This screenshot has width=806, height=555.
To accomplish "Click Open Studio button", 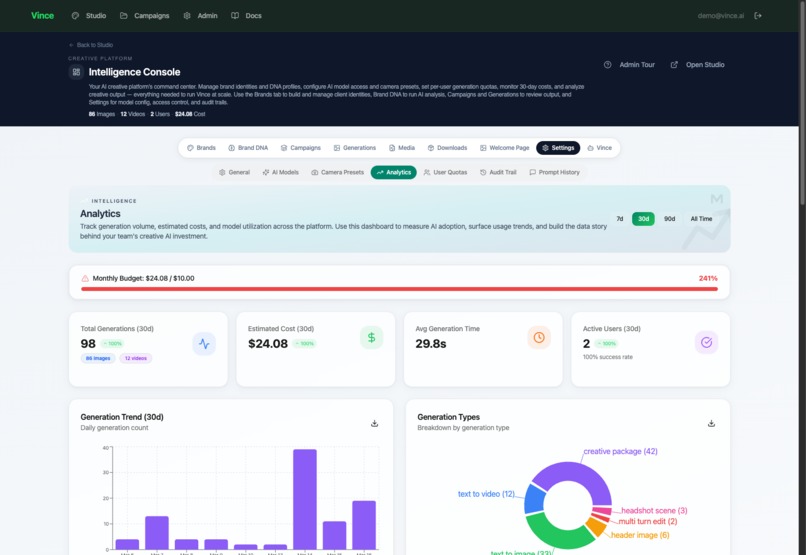I will pyautogui.click(x=698, y=65).
